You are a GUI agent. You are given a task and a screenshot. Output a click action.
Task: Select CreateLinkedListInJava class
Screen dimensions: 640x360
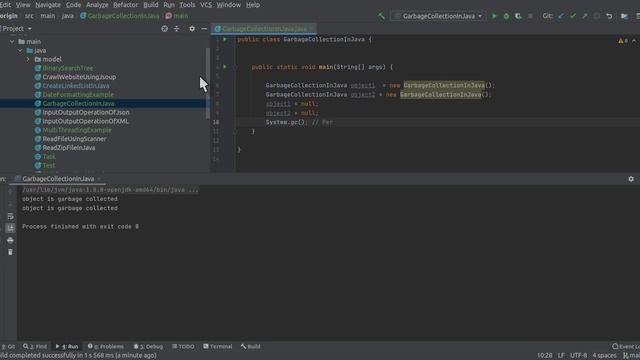76,86
